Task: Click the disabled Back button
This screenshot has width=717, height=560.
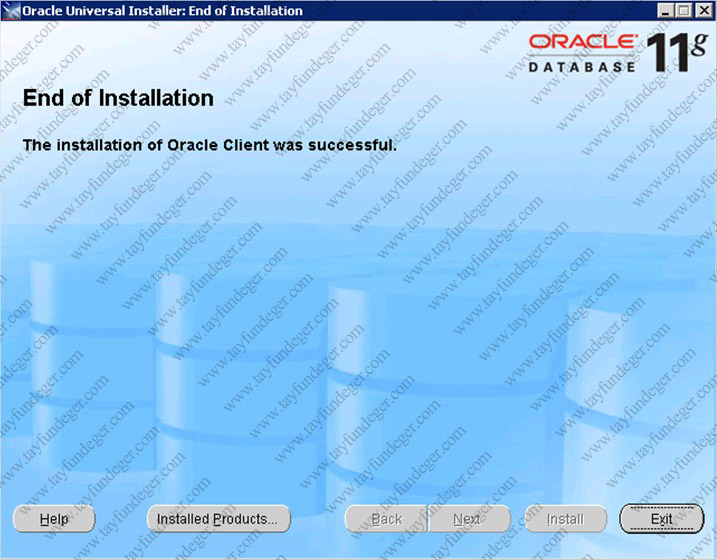Action: [x=386, y=519]
